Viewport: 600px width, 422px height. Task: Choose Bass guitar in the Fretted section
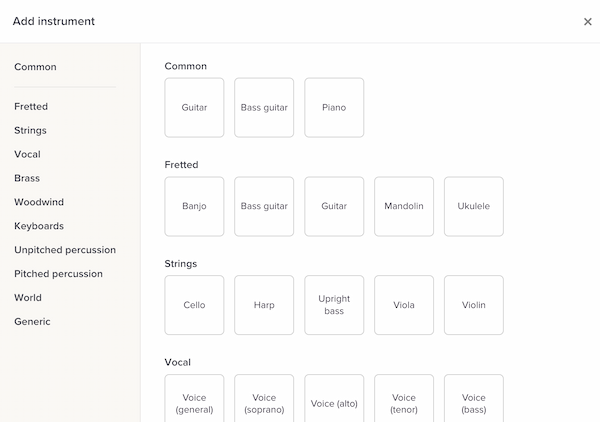click(x=264, y=207)
